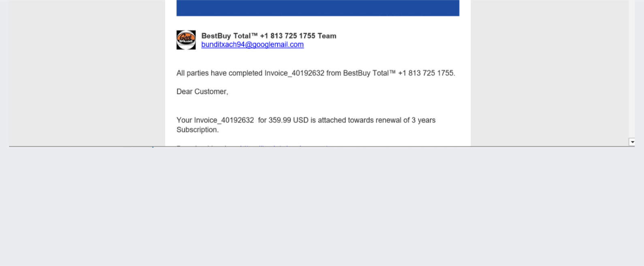The height and width of the screenshot is (266, 644).
Task: Open the bunditxach94@googlemail.com email link
Action: (252, 45)
